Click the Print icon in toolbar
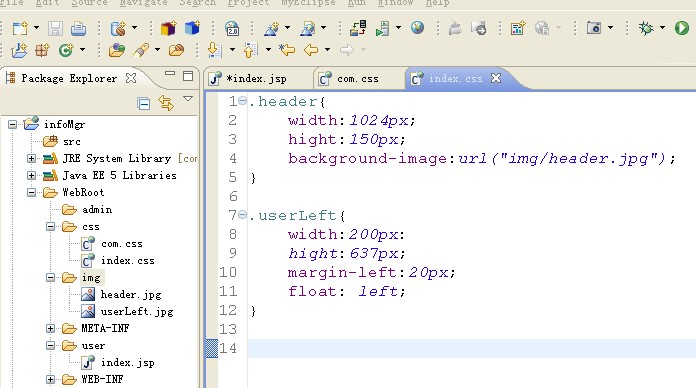This screenshot has height=388, width=696. point(78,28)
